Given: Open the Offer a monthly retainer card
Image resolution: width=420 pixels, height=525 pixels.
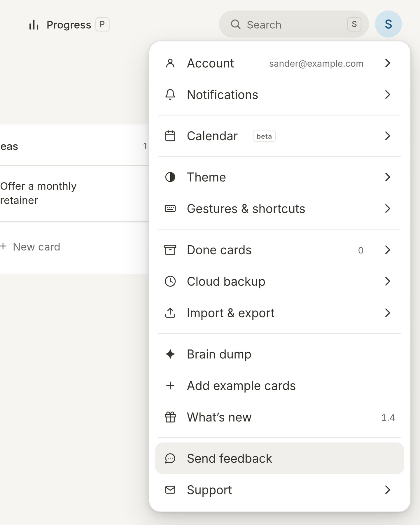Looking at the screenshot, I should point(74,193).
